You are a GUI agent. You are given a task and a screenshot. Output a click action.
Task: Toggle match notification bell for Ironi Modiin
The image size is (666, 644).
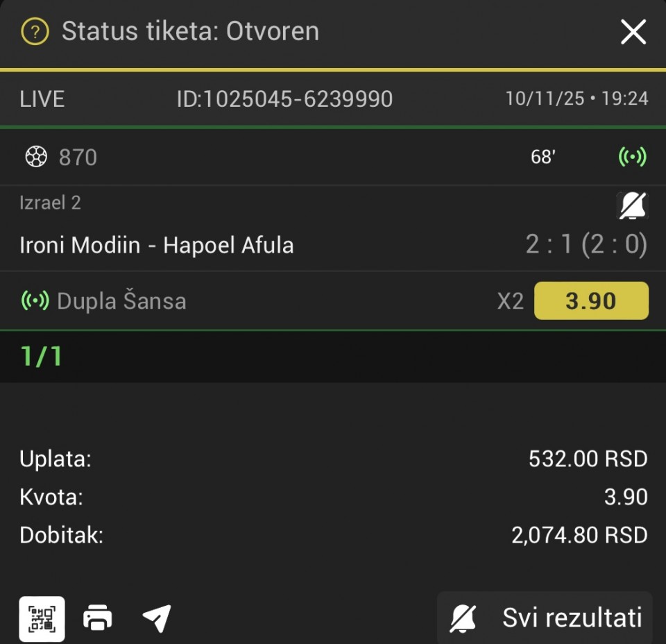632,206
